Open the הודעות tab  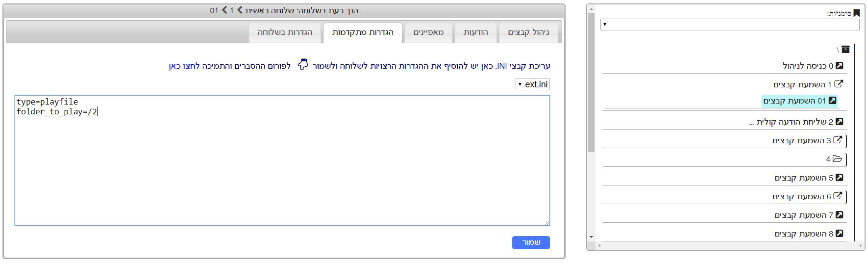tap(475, 32)
